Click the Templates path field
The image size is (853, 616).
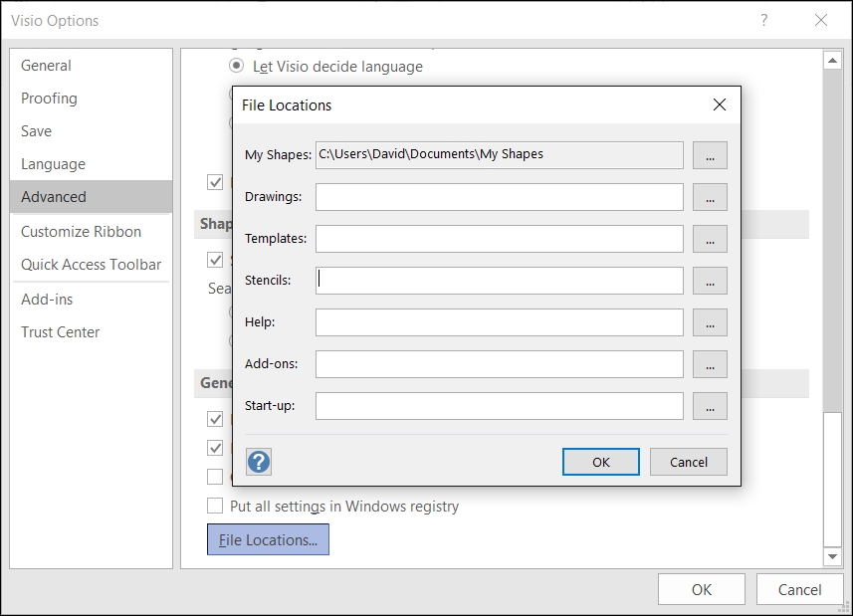click(500, 239)
